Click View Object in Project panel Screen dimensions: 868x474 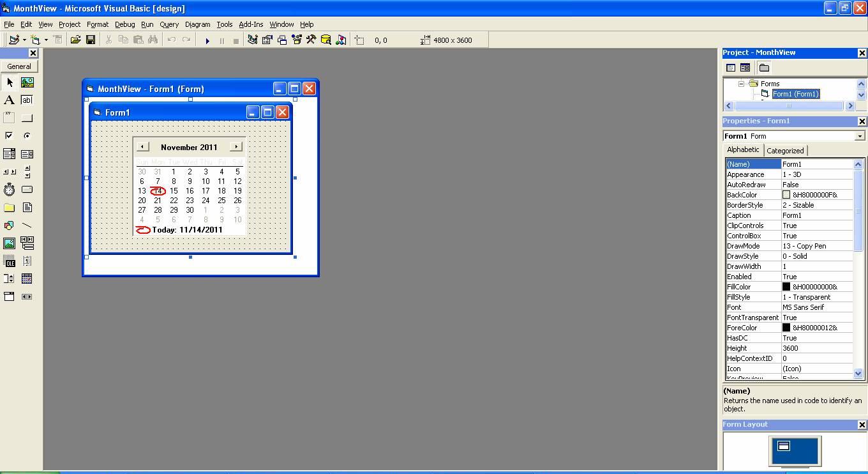745,68
